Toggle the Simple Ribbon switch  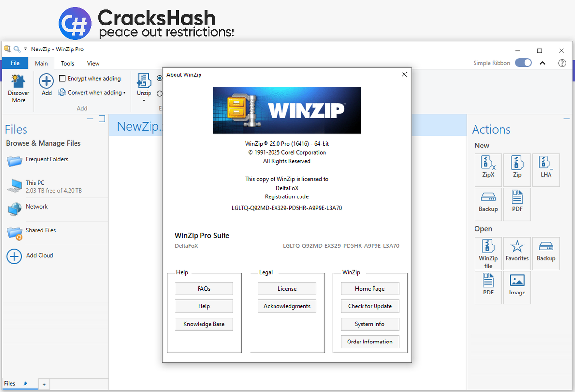pos(524,63)
